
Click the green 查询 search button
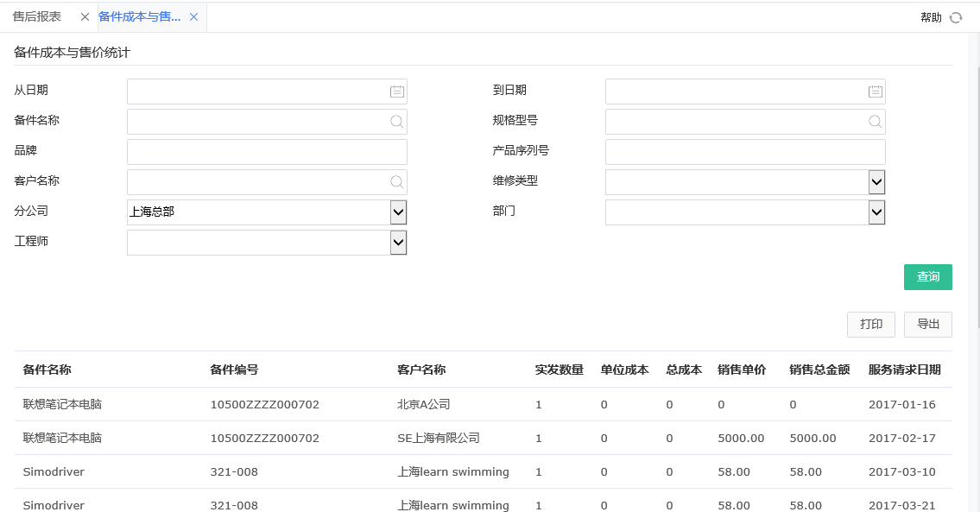tap(927, 276)
